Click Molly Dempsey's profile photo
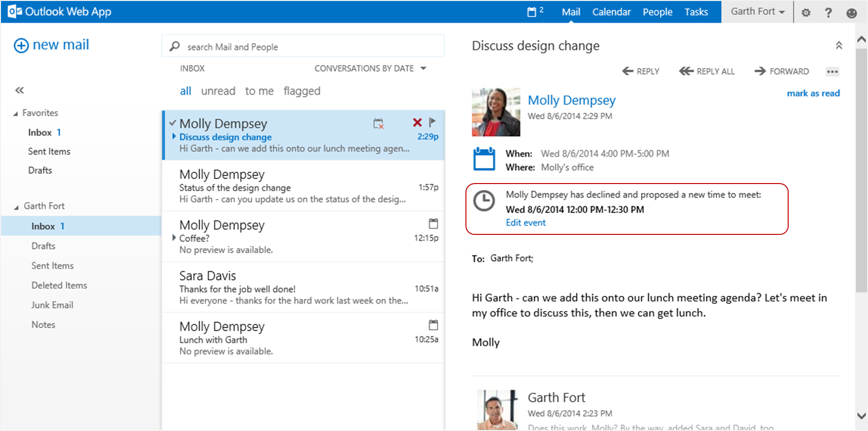 coord(496,112)
